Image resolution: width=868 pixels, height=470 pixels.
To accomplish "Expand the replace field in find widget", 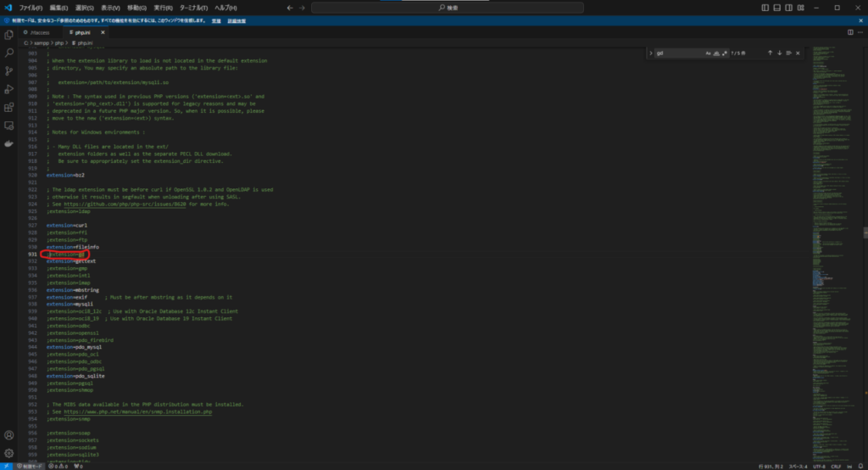I will pos(651,53).
